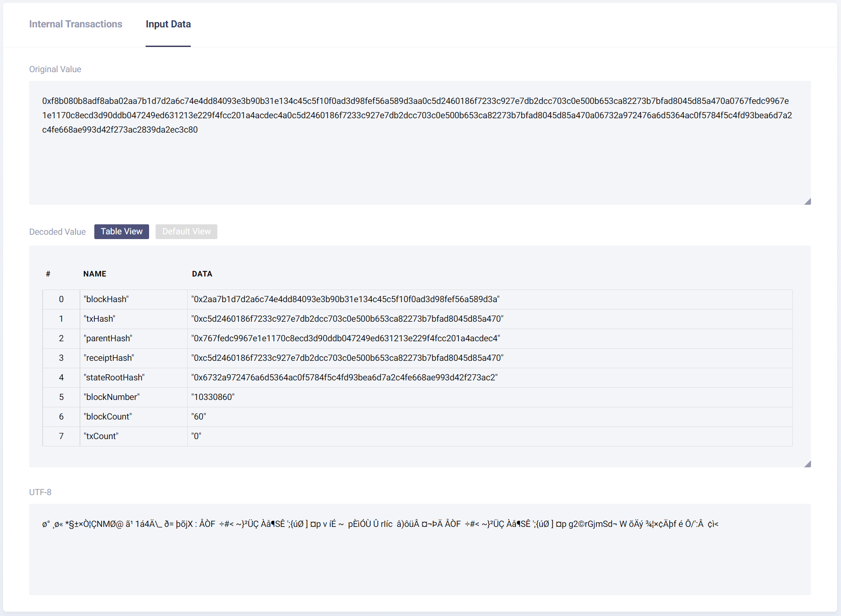Click the stateRootHash value
This screenshot has width=841, height=616.
(x=344, y=377)
